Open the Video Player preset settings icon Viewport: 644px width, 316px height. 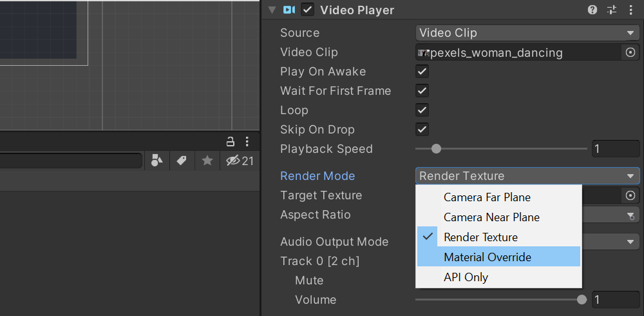tap(612, 10)
